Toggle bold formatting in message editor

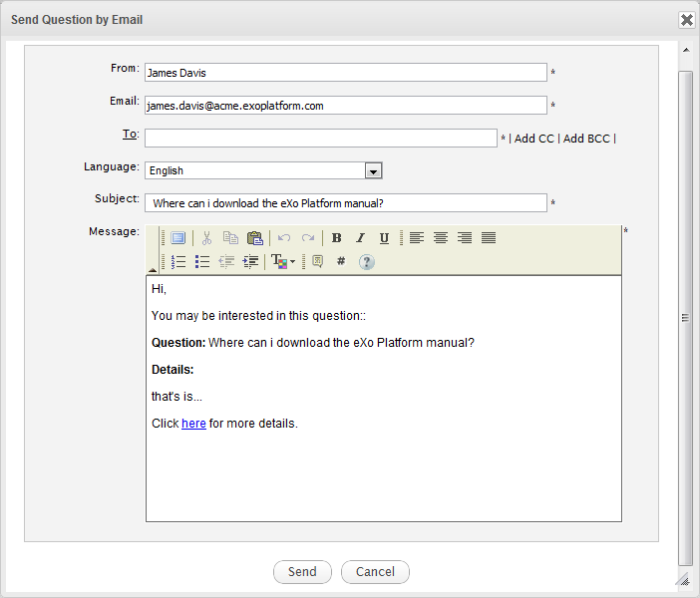pos(337,238)
